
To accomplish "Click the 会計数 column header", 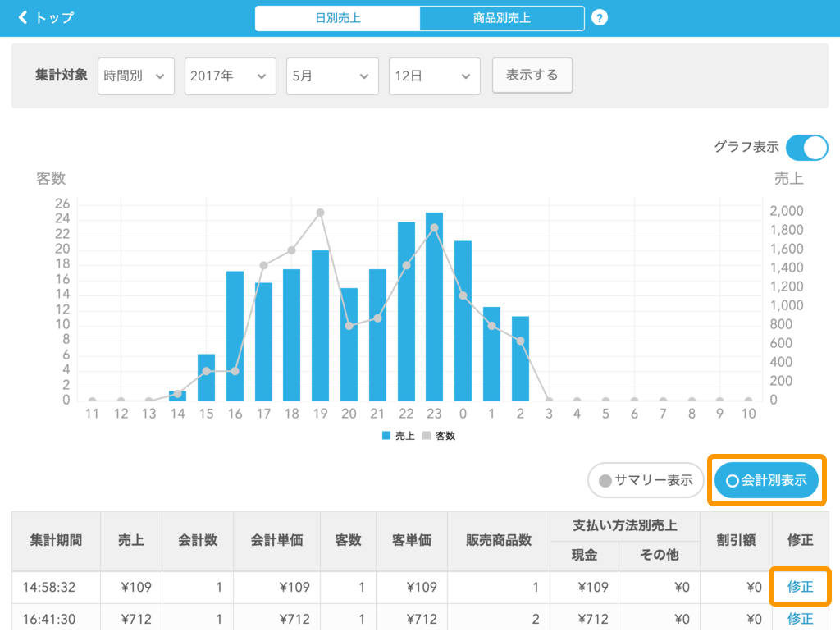I will (x=198, y=540).
